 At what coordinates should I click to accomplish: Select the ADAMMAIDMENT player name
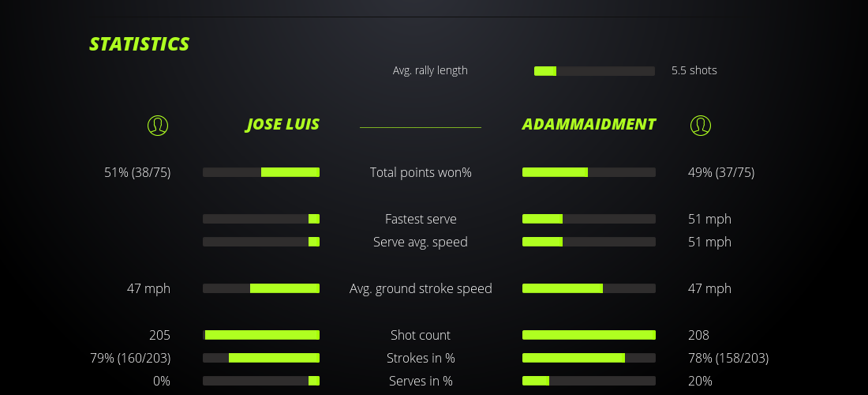[x=589, y=124]
